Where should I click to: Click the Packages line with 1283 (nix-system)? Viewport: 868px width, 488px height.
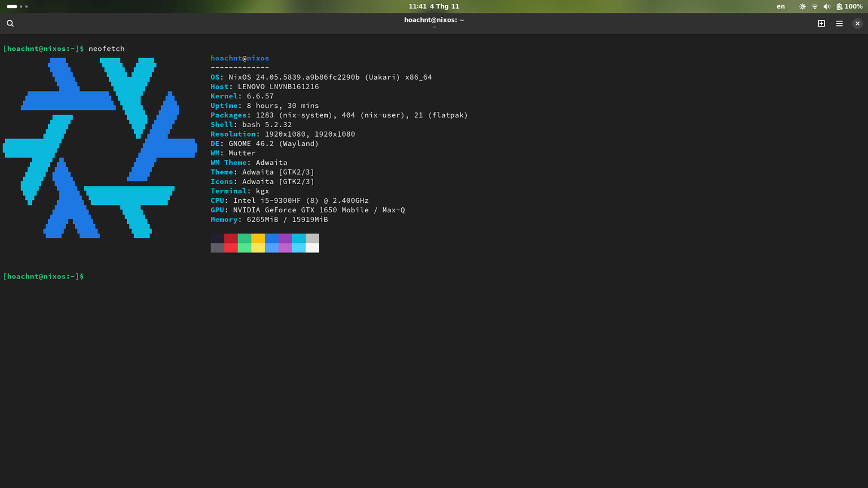pyautogui.click(x=339, y=115)
